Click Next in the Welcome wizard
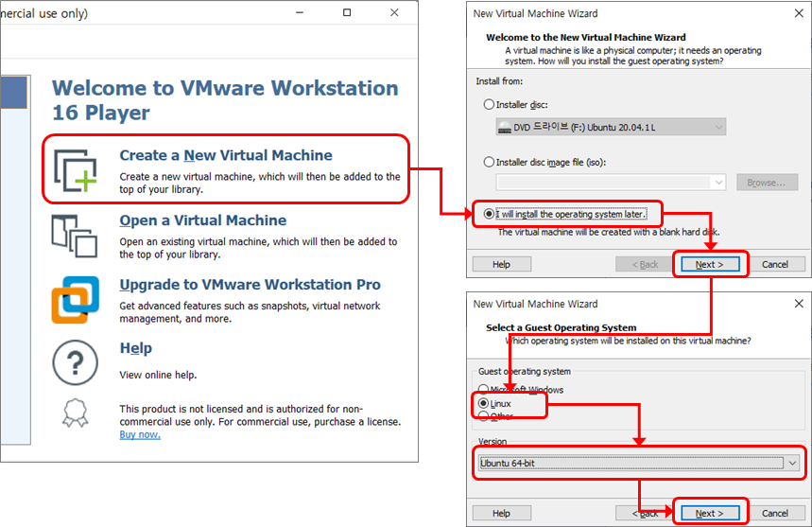Image resolution: width=812 pixels, height=527 pixels. pos(710,264)
